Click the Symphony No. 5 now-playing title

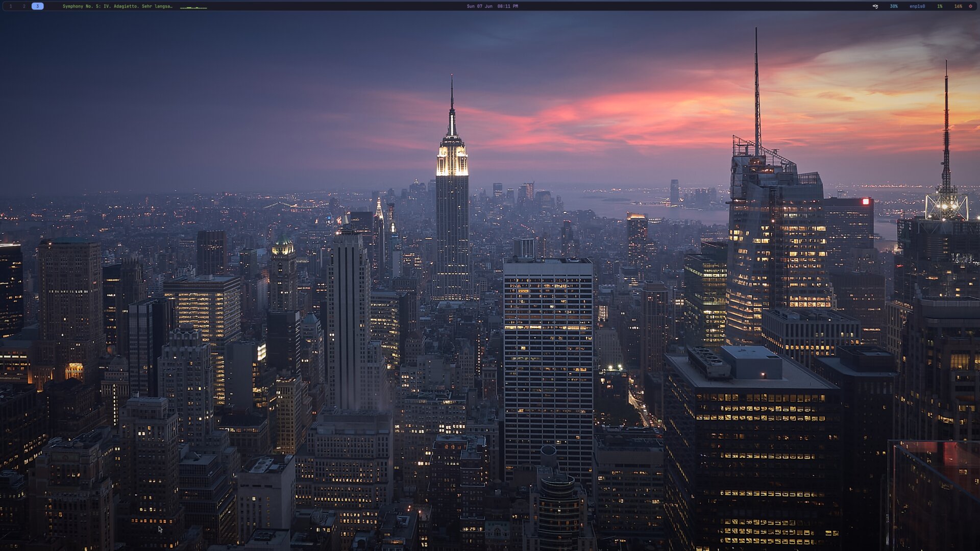[117, 6]
